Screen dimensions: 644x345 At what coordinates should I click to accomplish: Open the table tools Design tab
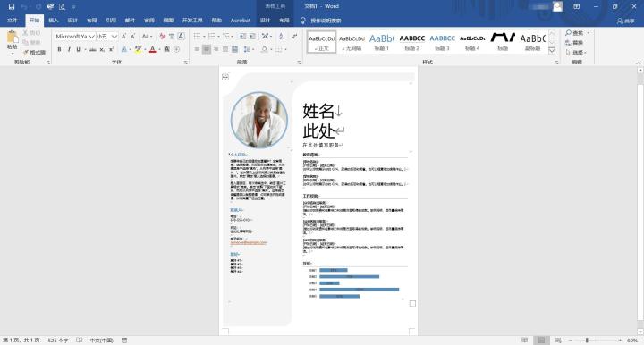[265, 21]
